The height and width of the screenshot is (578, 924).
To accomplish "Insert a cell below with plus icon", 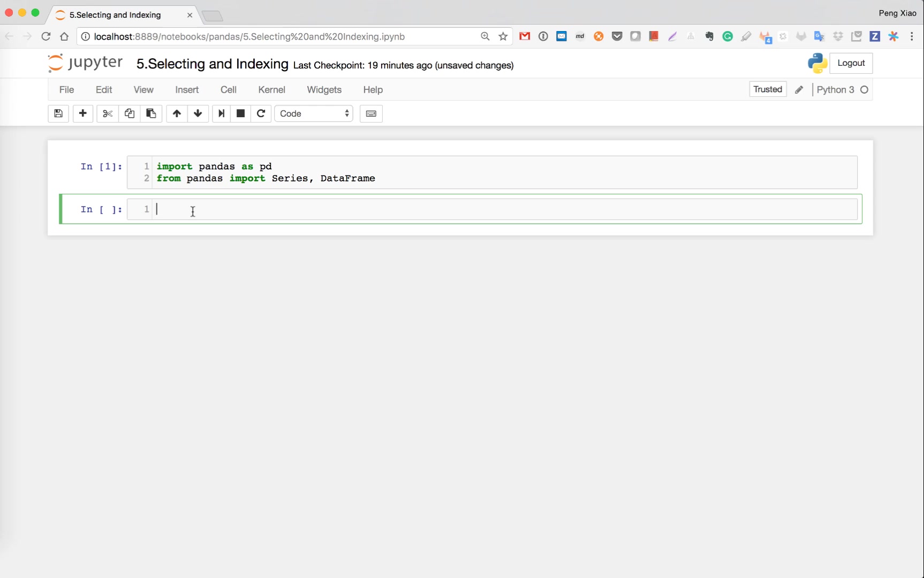I will (83, 113).
